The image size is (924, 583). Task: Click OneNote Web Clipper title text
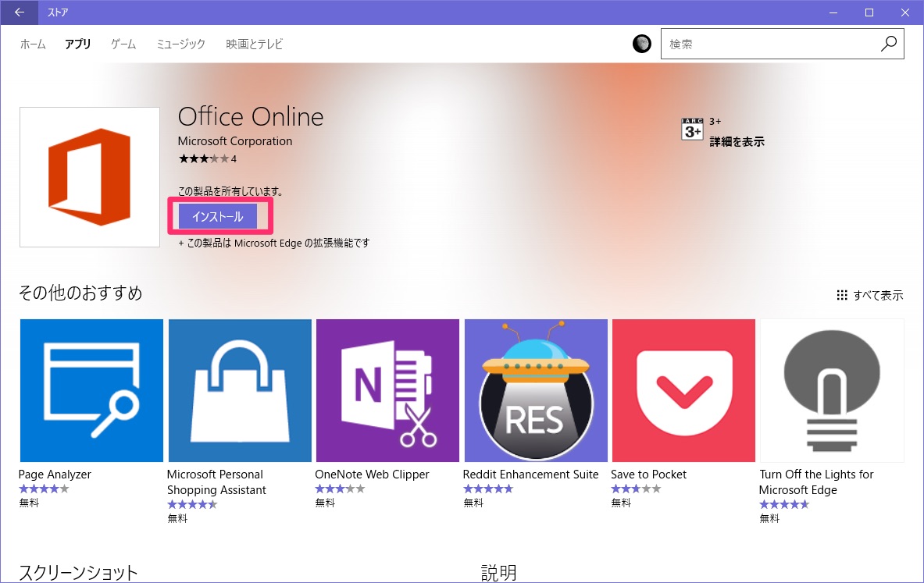[x=372, y=474]
